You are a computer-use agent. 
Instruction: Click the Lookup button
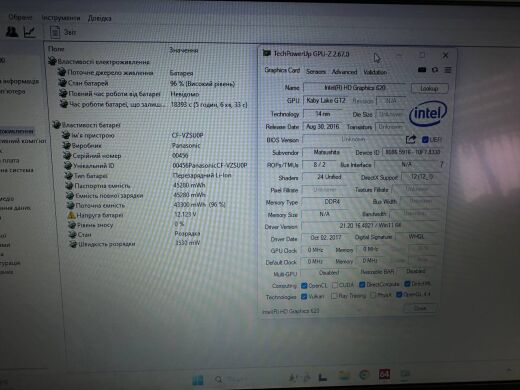point(429,88)
